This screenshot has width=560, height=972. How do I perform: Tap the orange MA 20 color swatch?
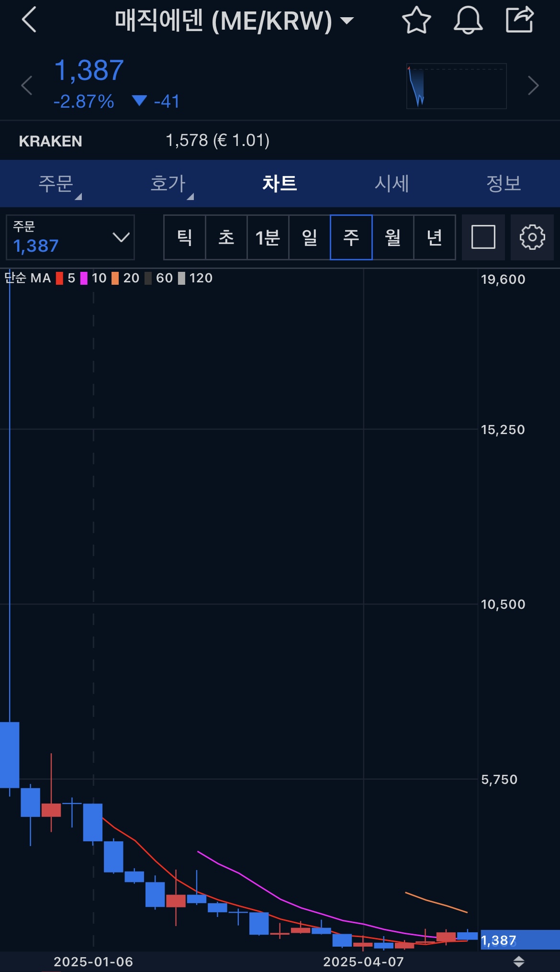115,278
